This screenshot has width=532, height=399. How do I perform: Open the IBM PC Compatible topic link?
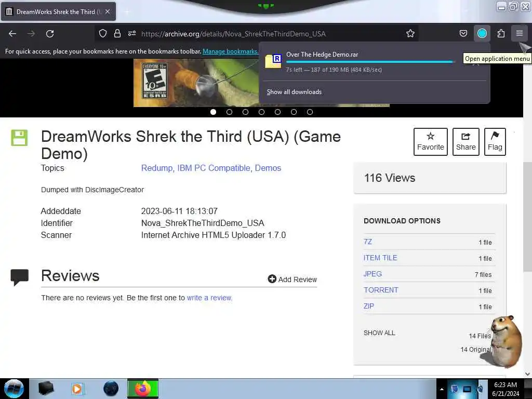(x=214, y=168)
